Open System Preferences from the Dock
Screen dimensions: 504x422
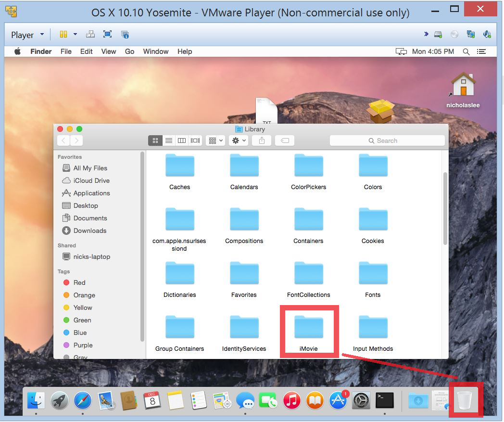361,400
